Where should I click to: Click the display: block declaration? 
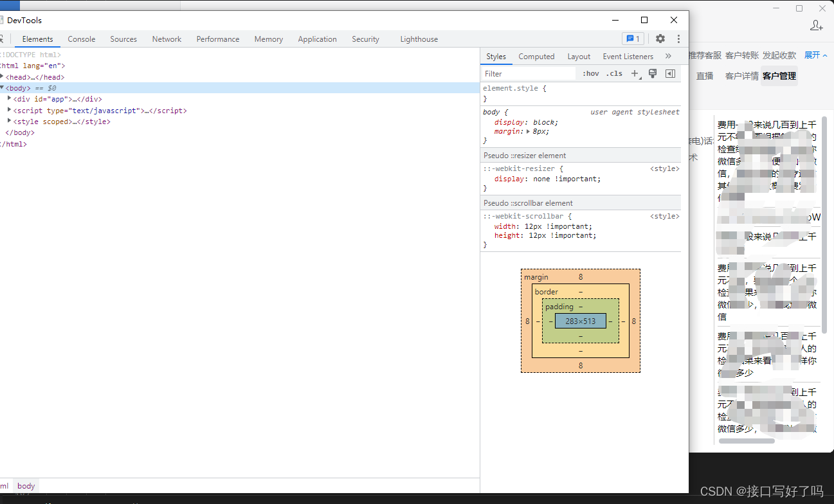526,122
